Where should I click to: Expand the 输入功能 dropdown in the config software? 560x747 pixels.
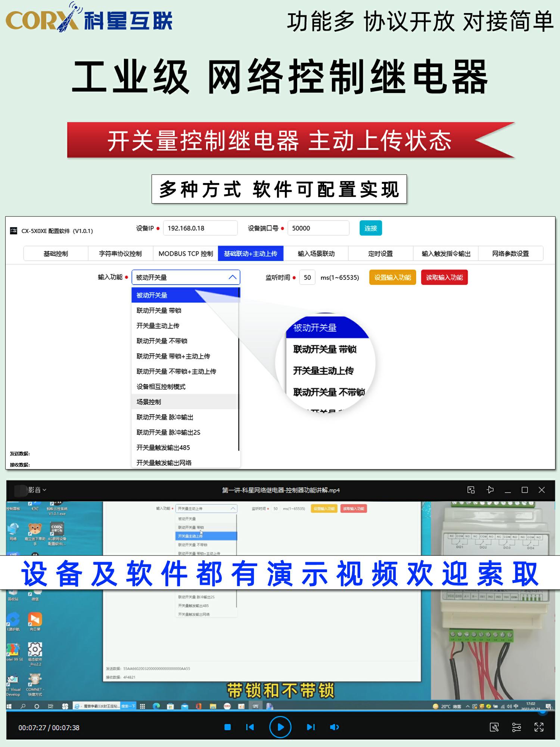186,277
